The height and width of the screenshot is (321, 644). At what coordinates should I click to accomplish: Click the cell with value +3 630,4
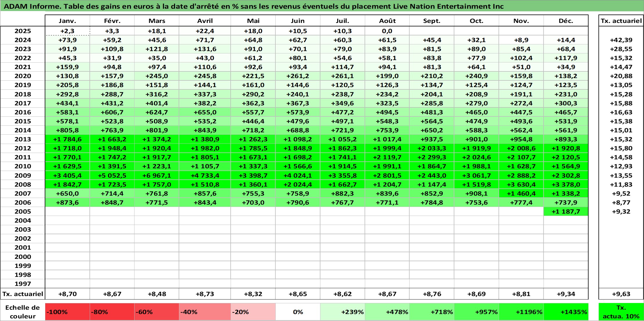click(521, 185)
